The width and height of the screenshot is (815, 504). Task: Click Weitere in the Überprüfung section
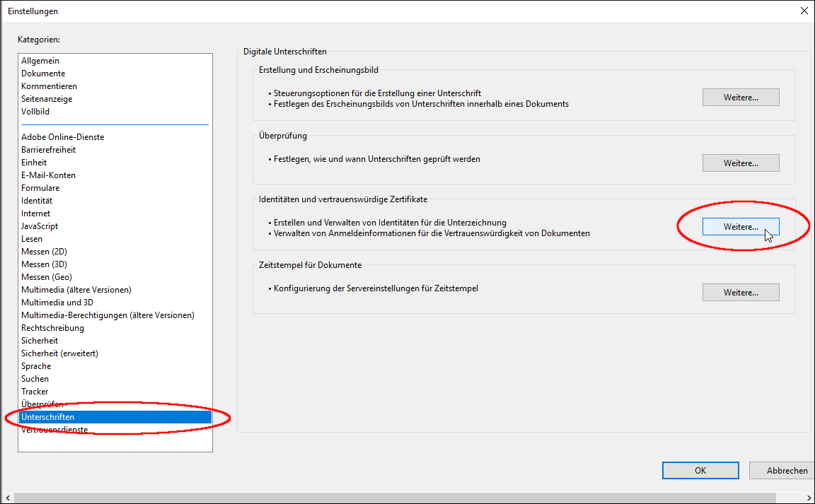(741, 163)
